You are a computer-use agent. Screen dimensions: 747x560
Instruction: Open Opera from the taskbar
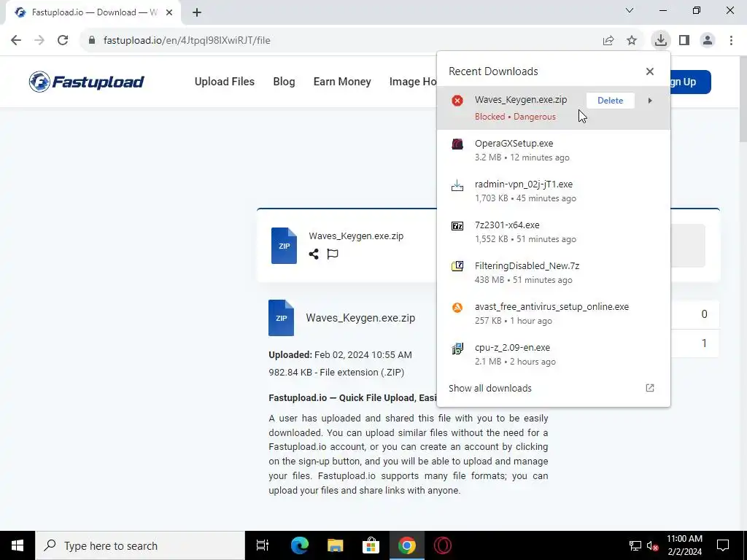coord(443,545)
